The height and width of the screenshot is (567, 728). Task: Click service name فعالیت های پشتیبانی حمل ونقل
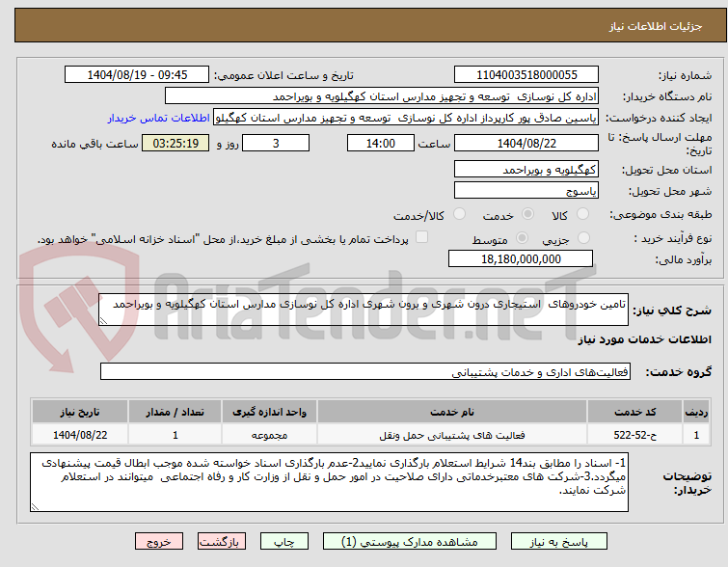click(452, 435)
